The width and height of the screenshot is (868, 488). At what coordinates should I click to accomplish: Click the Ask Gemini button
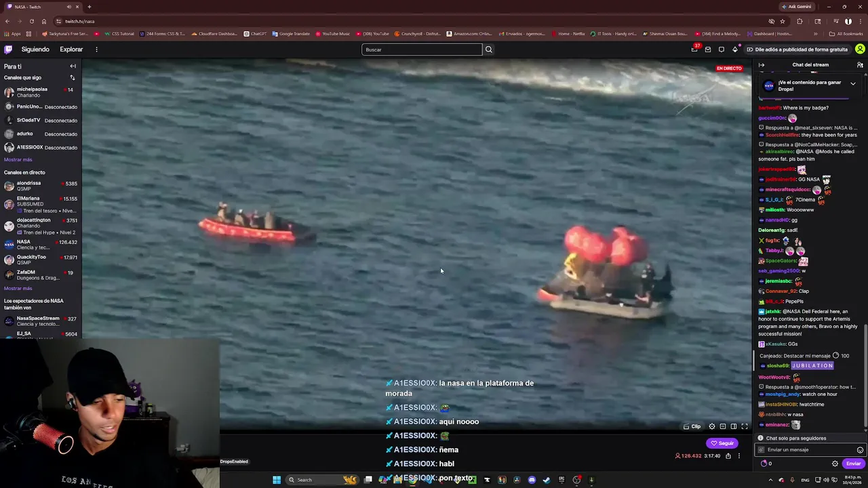tap(796, 7)
